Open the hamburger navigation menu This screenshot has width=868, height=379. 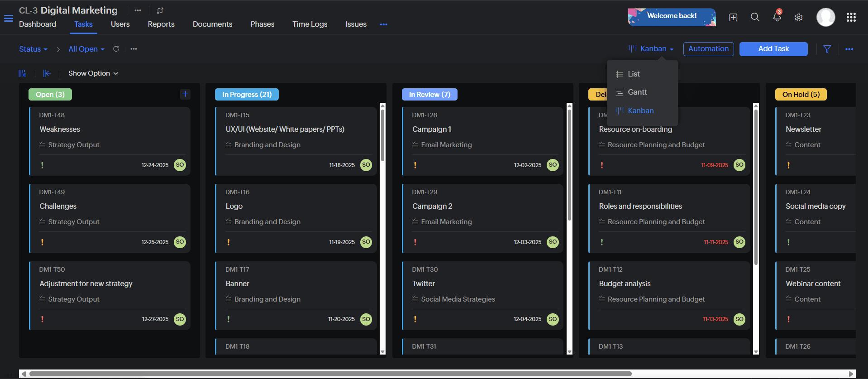click(x=9, y=19)
